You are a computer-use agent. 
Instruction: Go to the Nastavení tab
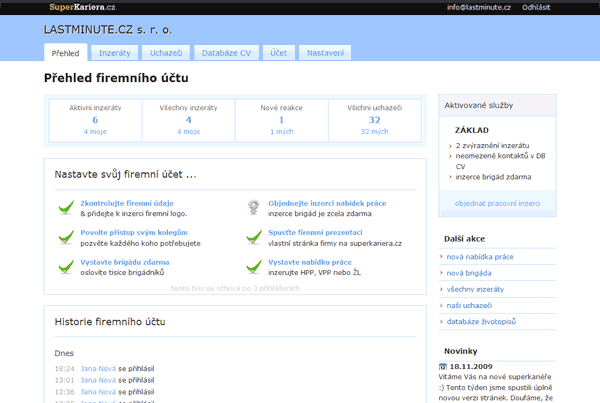[325, 53]
